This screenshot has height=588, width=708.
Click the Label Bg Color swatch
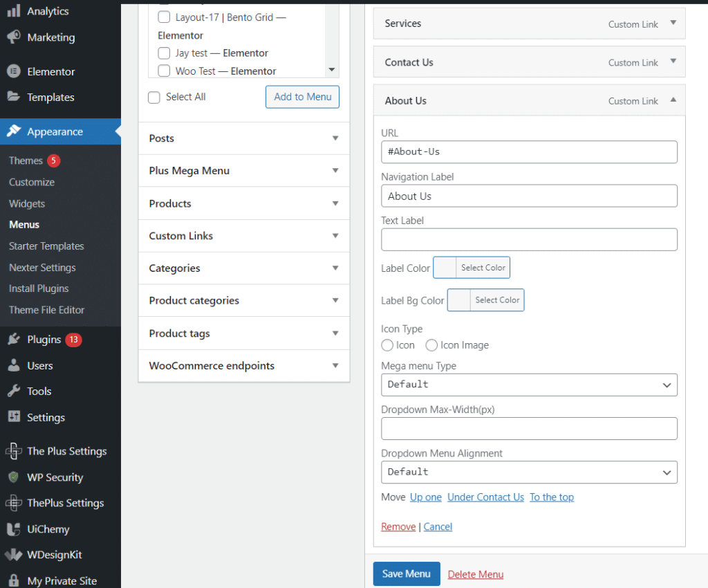click(x=459, y=300)
